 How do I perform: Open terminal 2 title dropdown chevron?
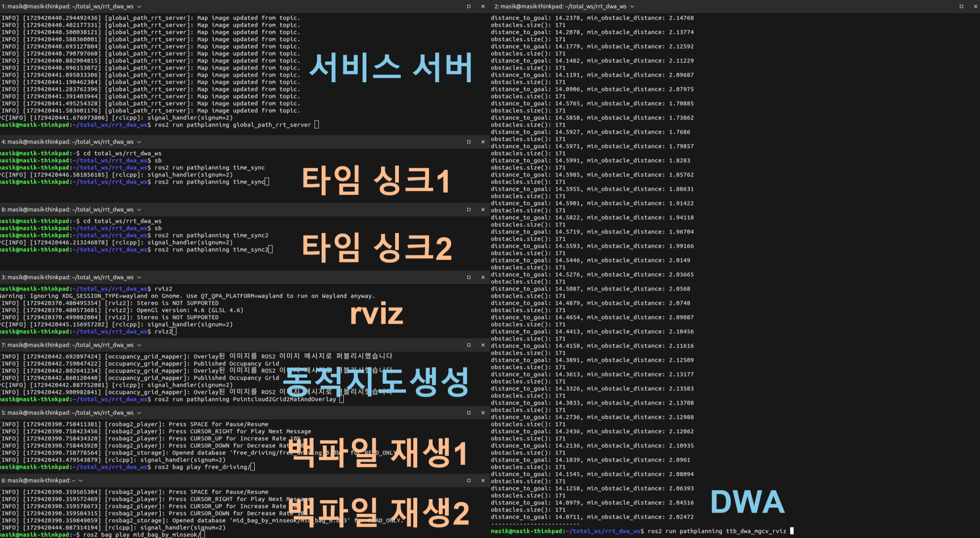point(632,7)
